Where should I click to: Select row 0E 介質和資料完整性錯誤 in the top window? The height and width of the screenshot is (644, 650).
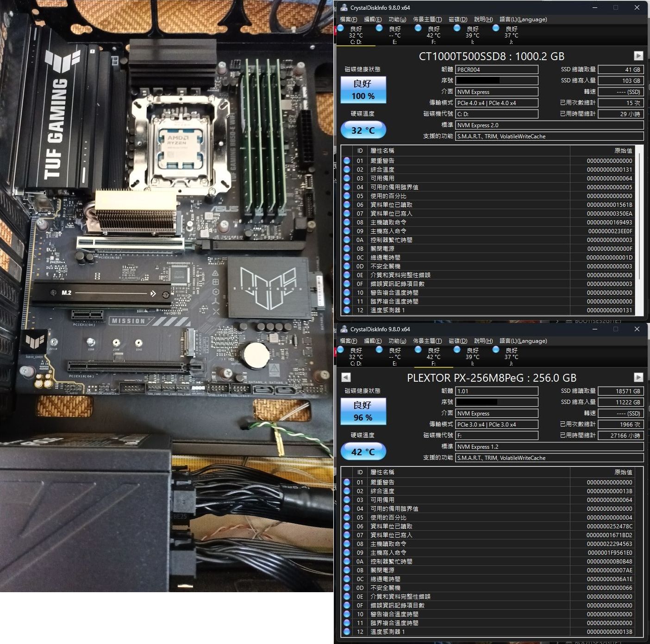pos(488,275)
